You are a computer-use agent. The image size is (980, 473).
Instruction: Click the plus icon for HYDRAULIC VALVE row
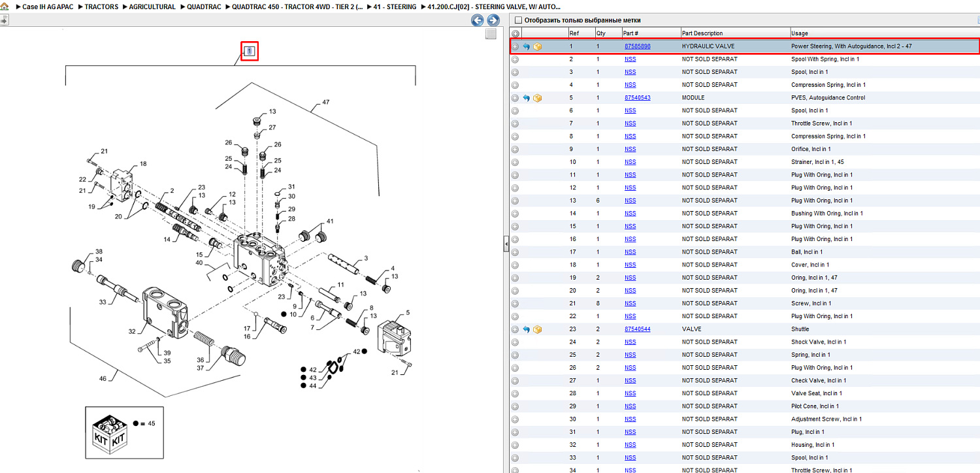[515, 46]
